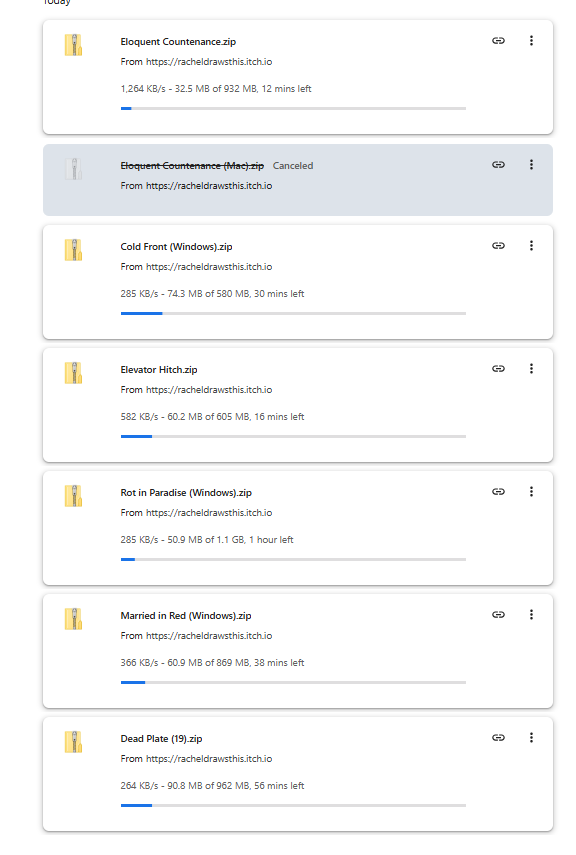Click canceled Eloquent Countenance (Mac).zip name
The image size is (576, 855).
coord(192,166)
